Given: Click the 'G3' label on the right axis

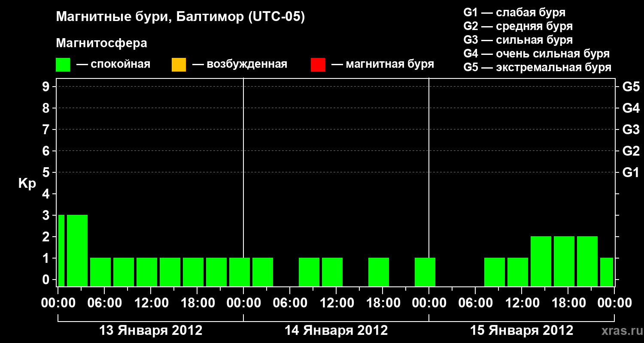Looking at the screenshot, I should pos(631,129).
